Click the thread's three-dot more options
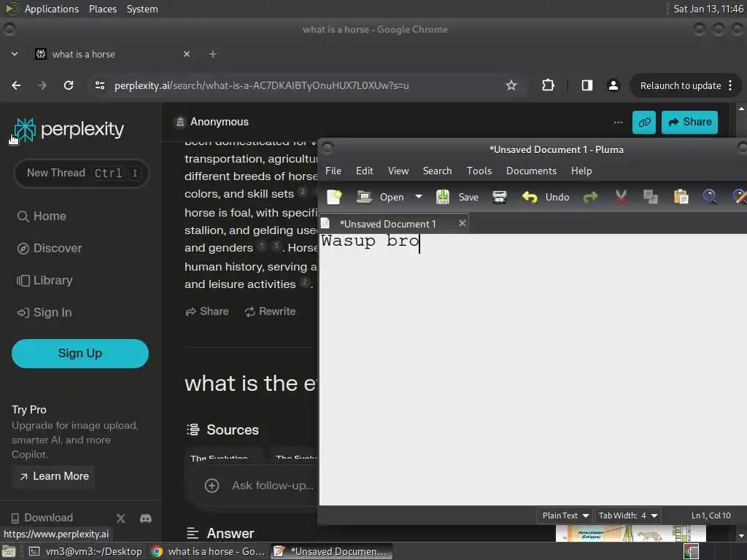 [618, 122]
